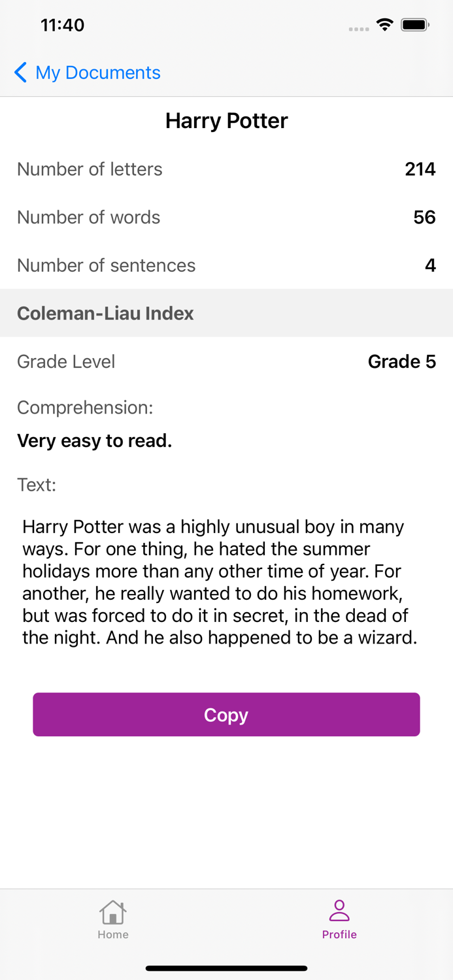
Task: Tap the Home house icon in tab bar
Action: [113, 913]
